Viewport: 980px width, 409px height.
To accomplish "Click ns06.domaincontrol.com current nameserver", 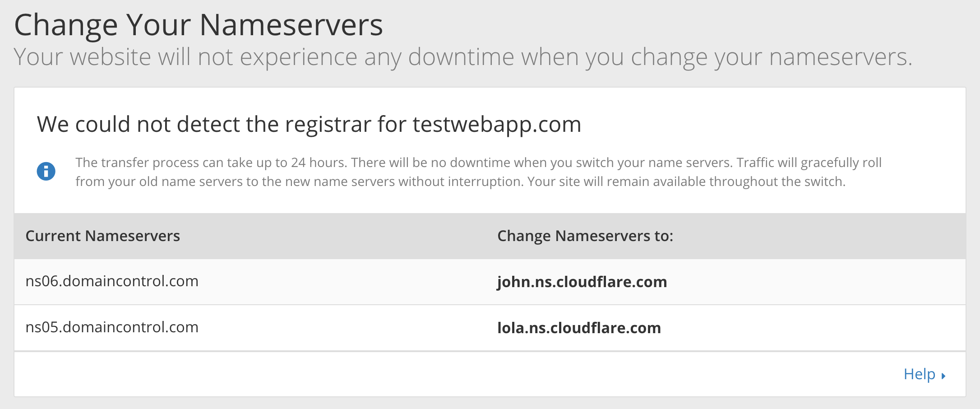I will click(112, 281).
